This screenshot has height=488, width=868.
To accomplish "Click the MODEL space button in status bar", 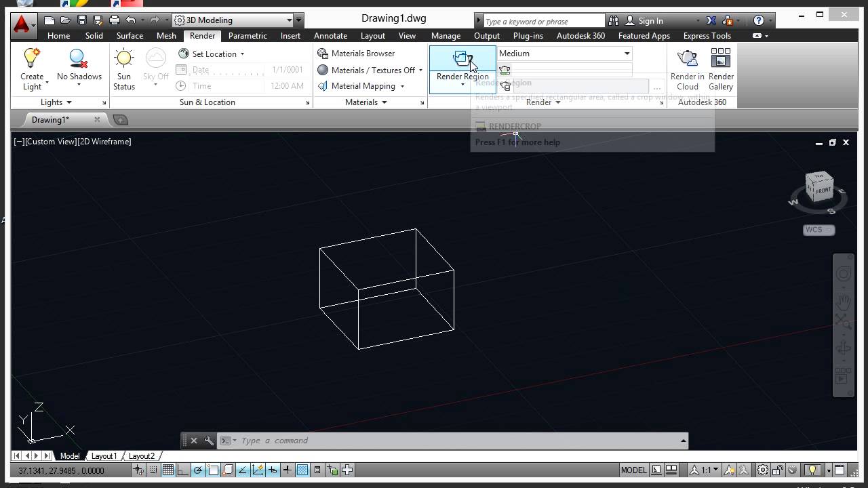I will pyautogui.click(x=634, y=470).
